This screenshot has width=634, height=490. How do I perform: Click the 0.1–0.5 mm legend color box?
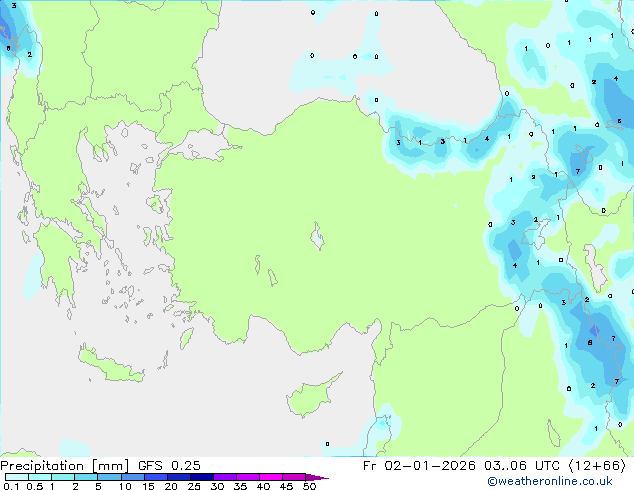[x=17, y=477]
